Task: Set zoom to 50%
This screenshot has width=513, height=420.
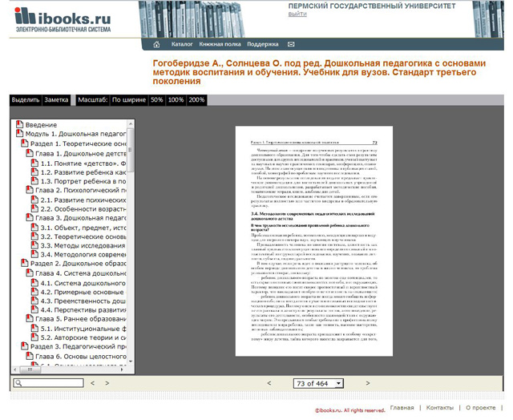Action: pyautogui.click(x=157, y=99)
